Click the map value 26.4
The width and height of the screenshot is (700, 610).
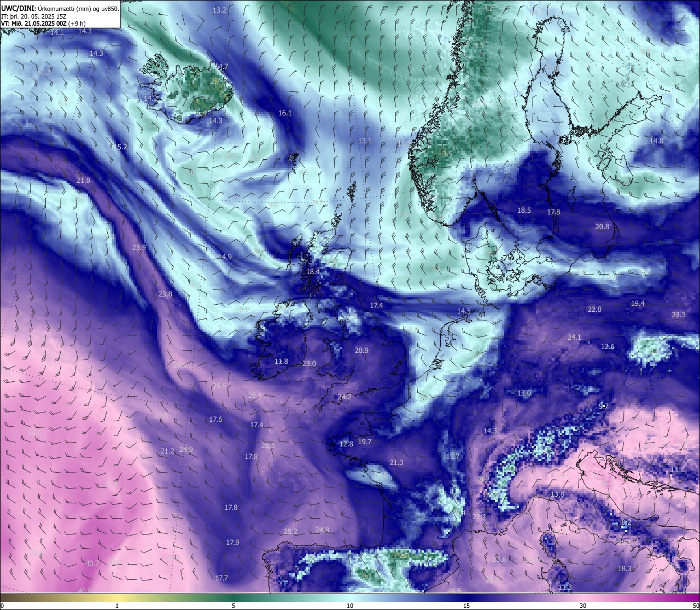(x=255, y=396)
